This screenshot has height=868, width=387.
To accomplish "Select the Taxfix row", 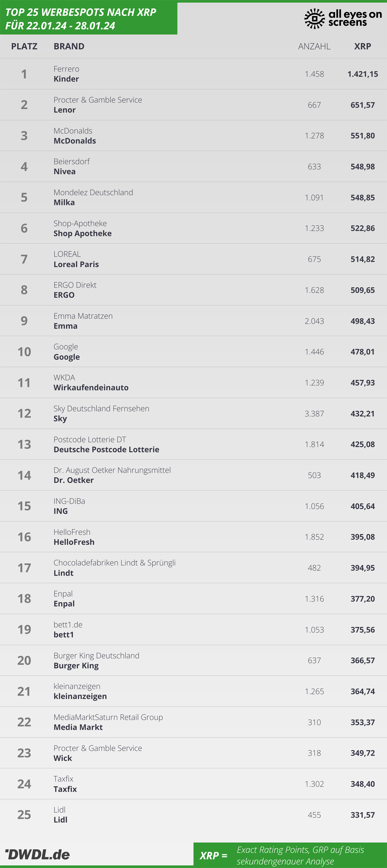I will (x=193, y=784).
